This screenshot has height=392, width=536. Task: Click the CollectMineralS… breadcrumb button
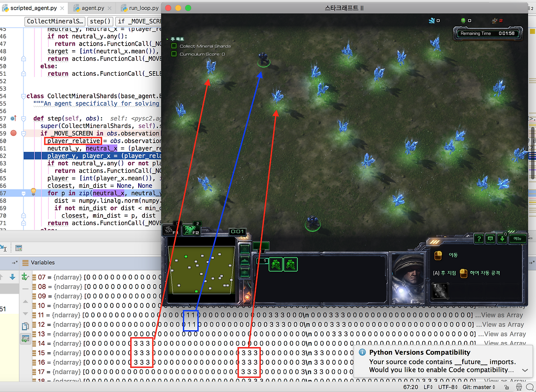coord(56,21)
